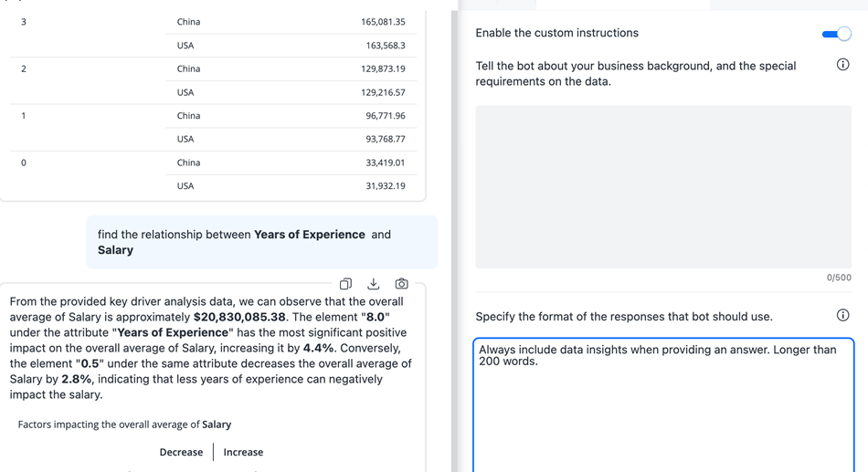Click the divider between chat and settings
Viewport: 868px width, 472px height.
pyautogui.click(x=454, y=236)
